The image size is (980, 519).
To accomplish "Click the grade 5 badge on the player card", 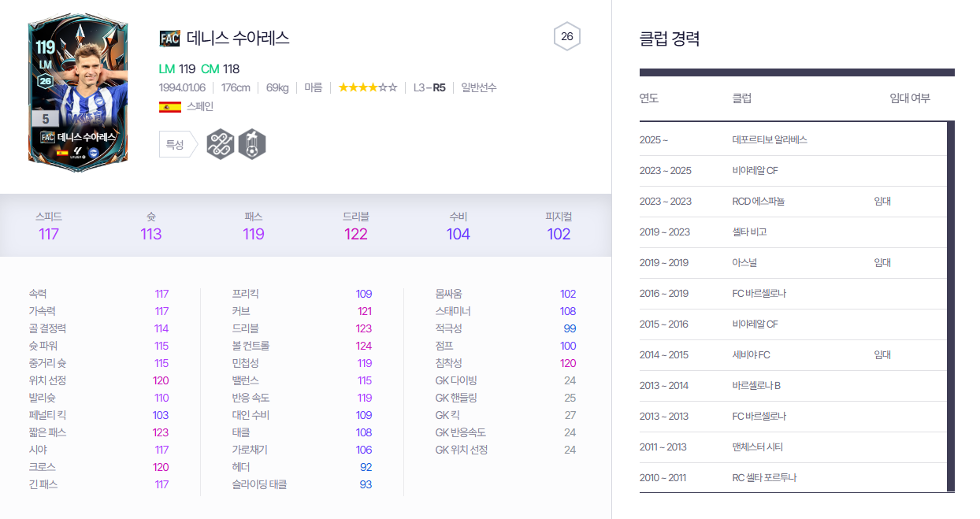I will (x=46, y=119).
